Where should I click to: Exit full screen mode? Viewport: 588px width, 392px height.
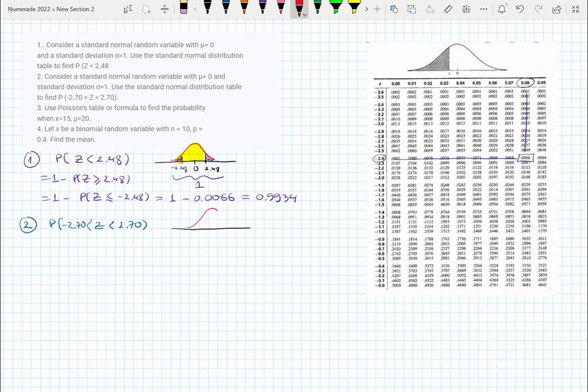(575, 9)
